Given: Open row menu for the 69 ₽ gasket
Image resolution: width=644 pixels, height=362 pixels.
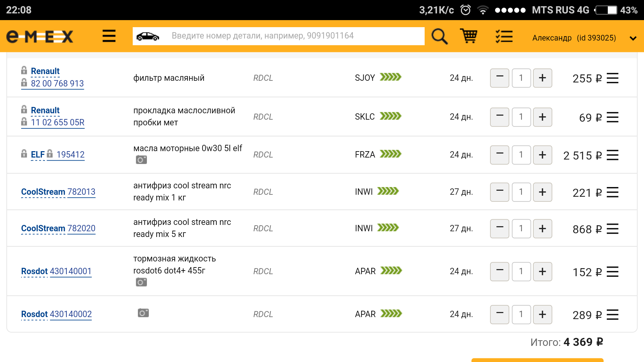Looking at the screenshot, I should tap(612, 117).
